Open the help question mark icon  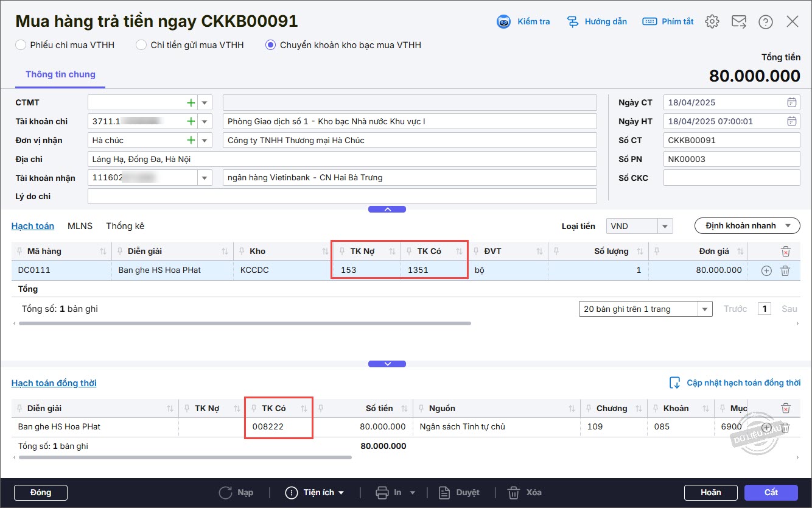pos(765,22)
